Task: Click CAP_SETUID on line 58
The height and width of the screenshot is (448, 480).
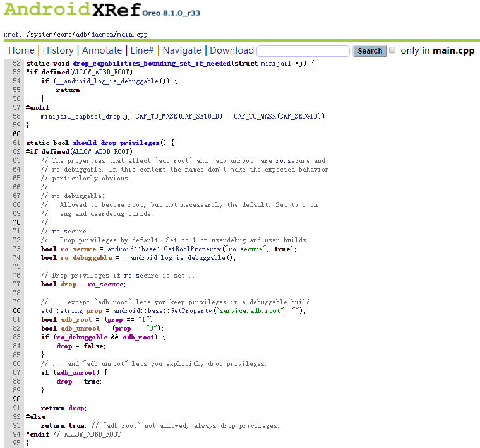Action: point(200,117)
